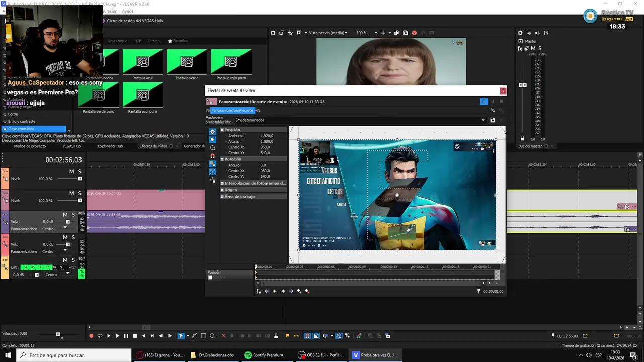Toggle preview overlays grid icon
Image resolution: width=644 pixels, height=362 pixels.
[x=383, y=33]
